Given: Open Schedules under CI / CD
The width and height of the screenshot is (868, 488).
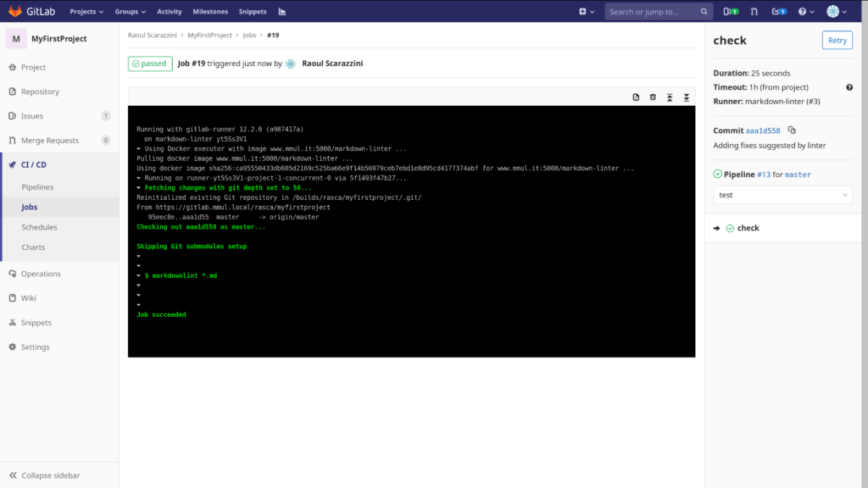Looking at the screenshot, I should (x=39, y=227).
